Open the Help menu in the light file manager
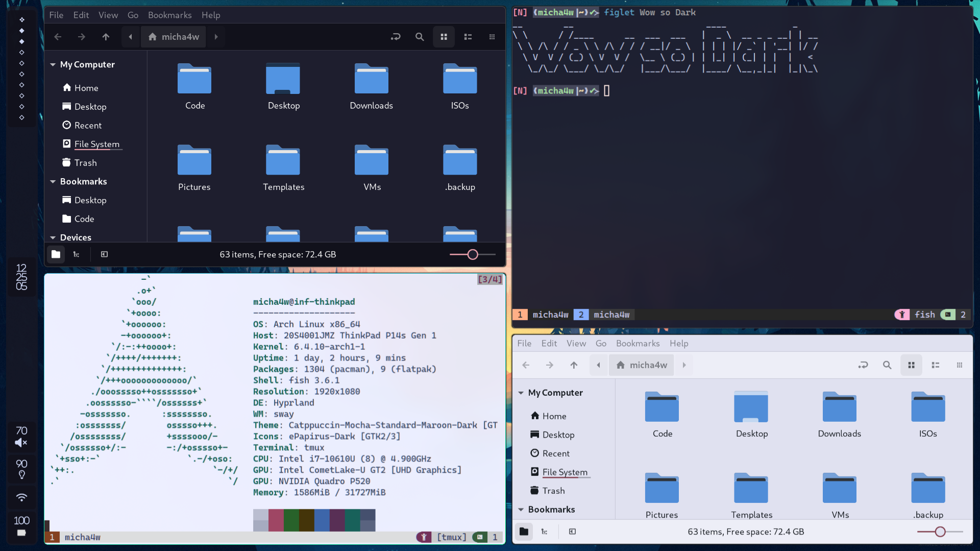Viewport: 980px width, 551px height. coord(679,343)
